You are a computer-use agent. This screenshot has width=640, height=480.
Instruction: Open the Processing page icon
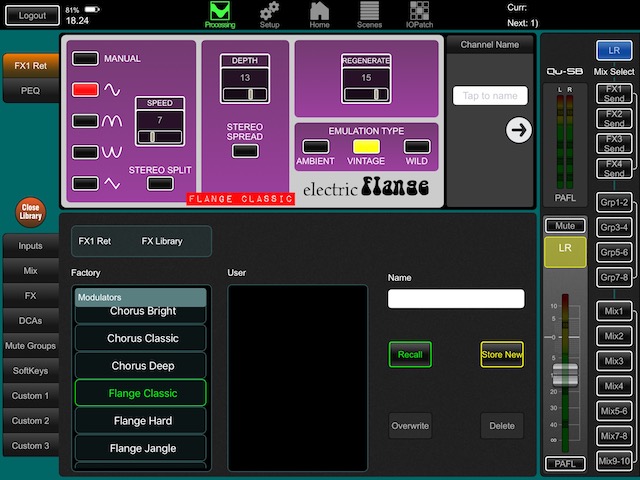click(220, 15)
